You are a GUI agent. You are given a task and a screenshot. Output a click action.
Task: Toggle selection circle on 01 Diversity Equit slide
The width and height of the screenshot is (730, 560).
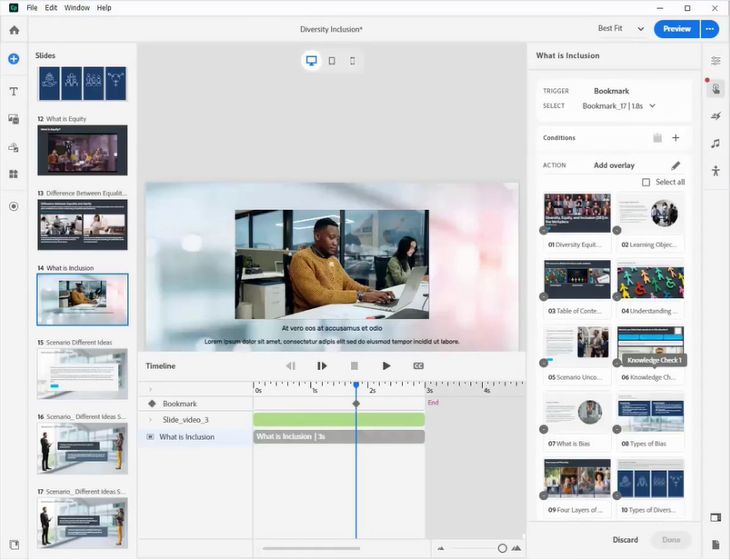[544, 230]
